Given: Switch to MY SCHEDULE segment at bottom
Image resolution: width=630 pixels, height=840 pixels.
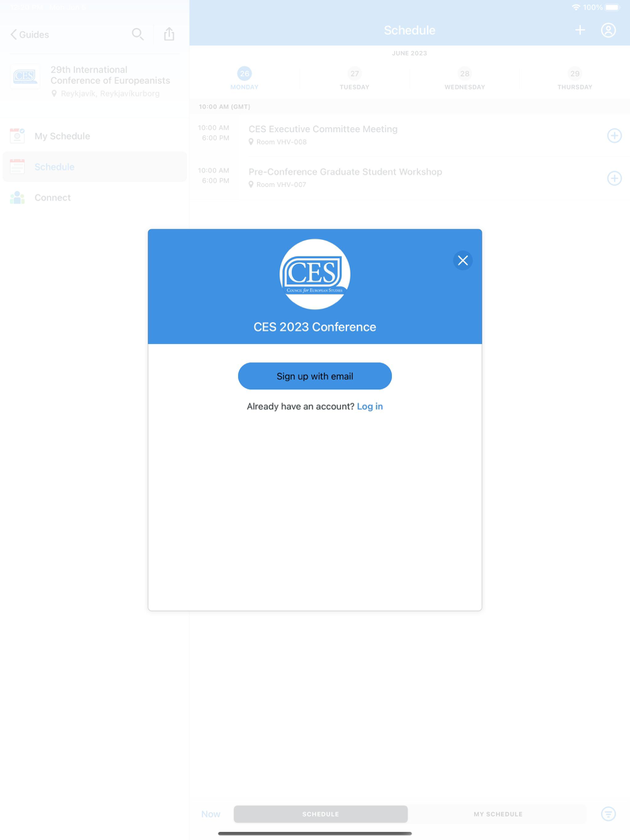Looking at the screenshot, I should 498,814.
